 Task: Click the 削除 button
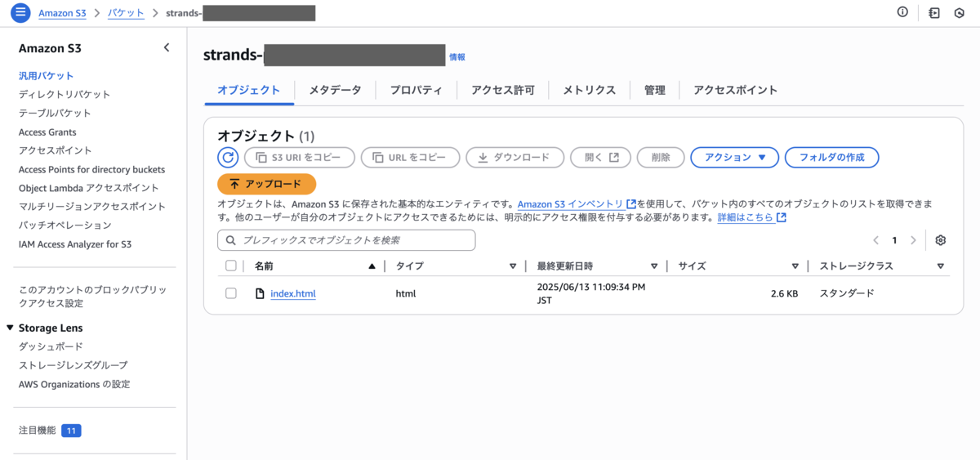661,158
